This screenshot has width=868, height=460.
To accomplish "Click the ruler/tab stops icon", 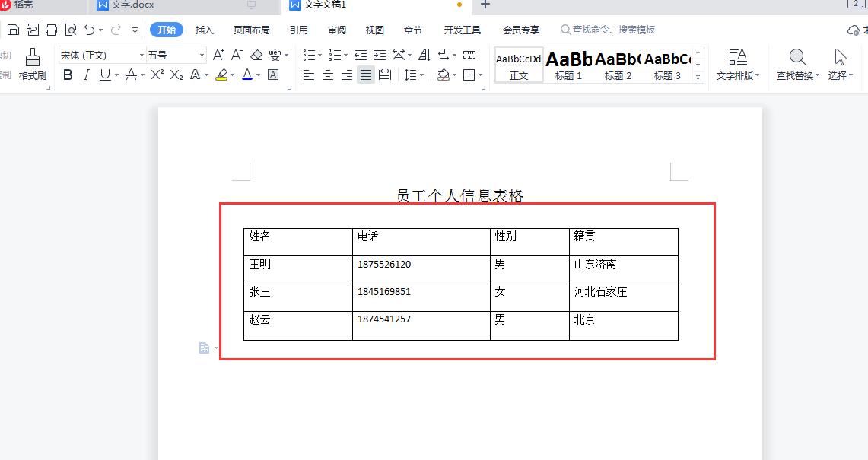I will [469, 55].
